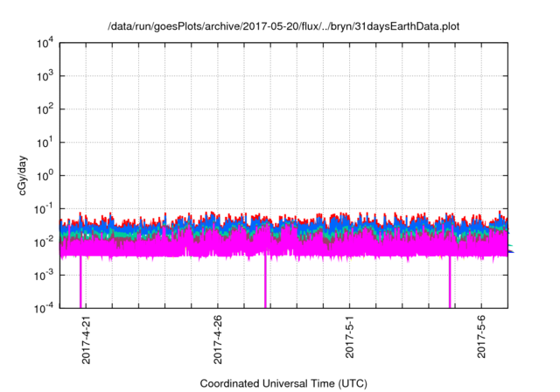Click the 10^1 y-axis tick label
The width and height of the screenshot is (560, 392).
(45, 143)
